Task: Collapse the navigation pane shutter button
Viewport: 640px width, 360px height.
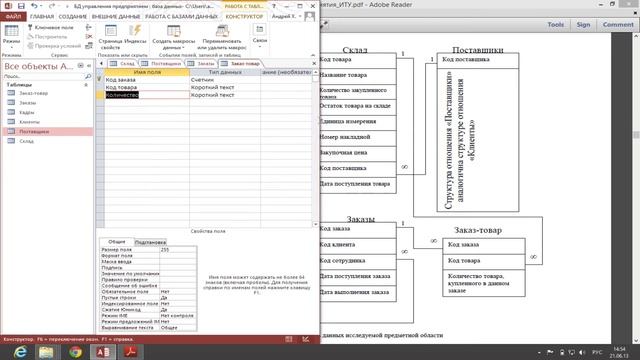Action: coord(89,66)
